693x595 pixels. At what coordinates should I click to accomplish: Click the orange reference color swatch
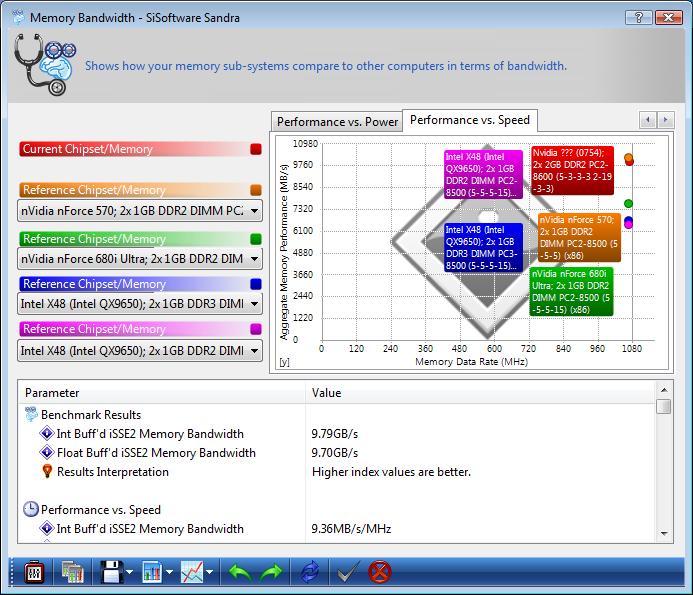point(256,190)
